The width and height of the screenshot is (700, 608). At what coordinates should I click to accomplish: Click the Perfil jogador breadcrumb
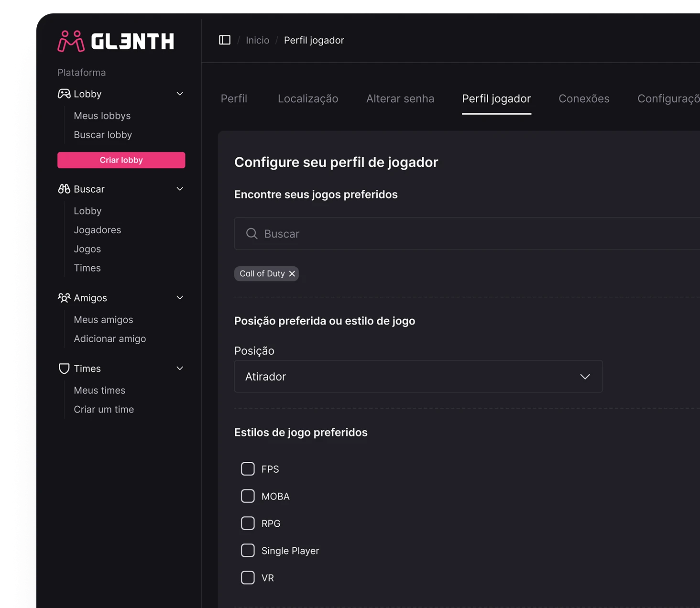tap(314, 40)
